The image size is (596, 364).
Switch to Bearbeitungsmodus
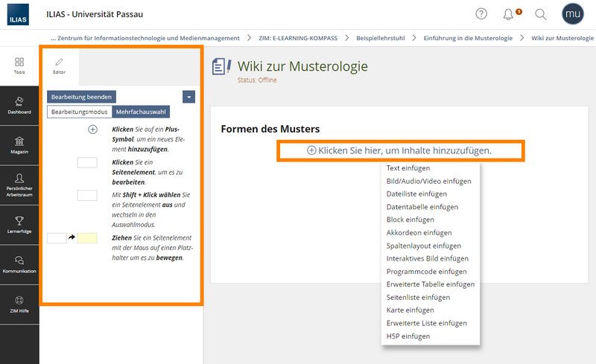point(80,112)
